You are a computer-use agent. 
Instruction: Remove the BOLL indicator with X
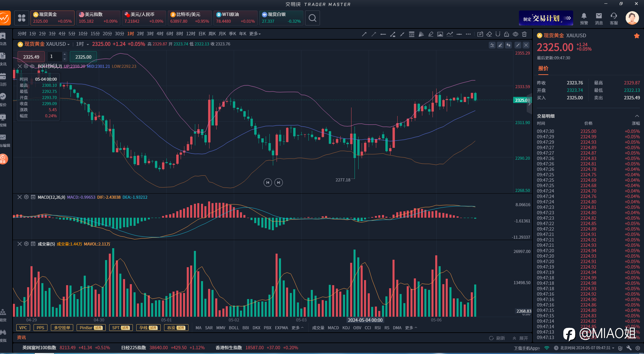[x=20, y=66]
